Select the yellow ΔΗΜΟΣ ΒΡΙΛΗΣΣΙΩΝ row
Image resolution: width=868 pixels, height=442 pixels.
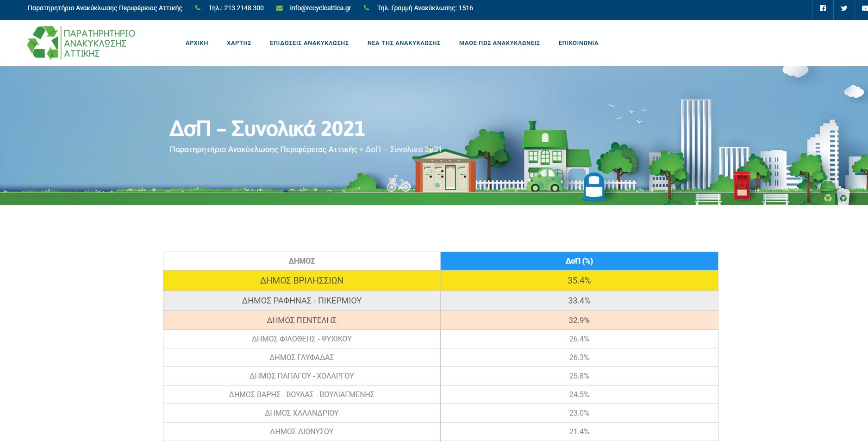pyautogui.click(x=301, y=281)
